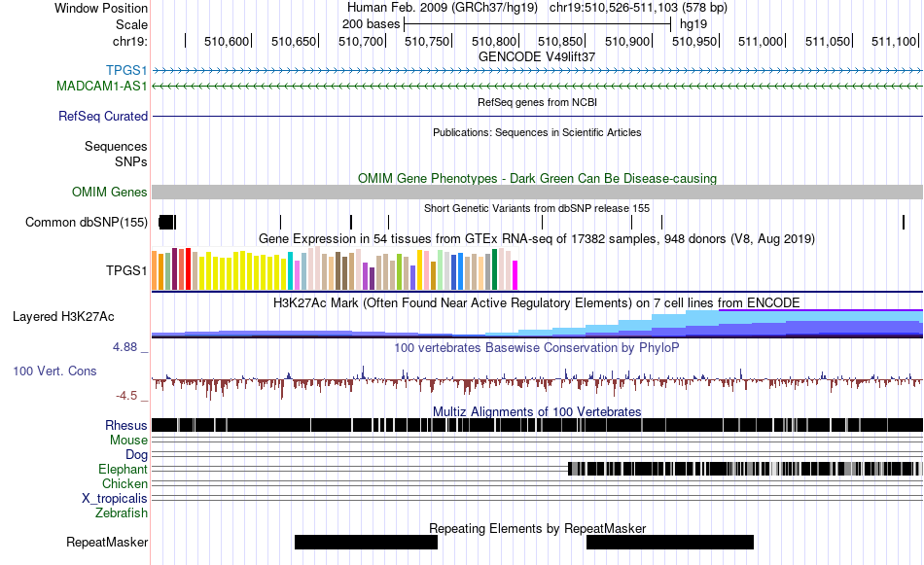Open 'OMIM Gene Phenotypes' track title
924x565 pixels.
click(x=537, y=178)
